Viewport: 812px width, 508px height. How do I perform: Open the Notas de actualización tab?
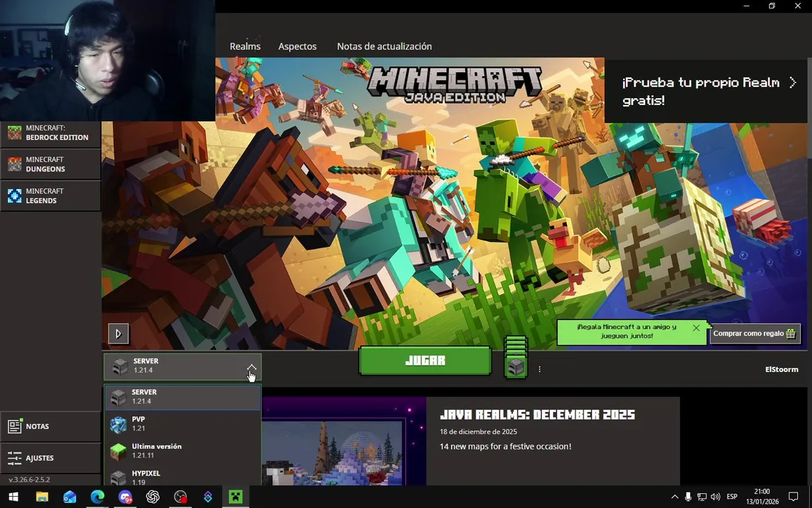tap(384, 46)
